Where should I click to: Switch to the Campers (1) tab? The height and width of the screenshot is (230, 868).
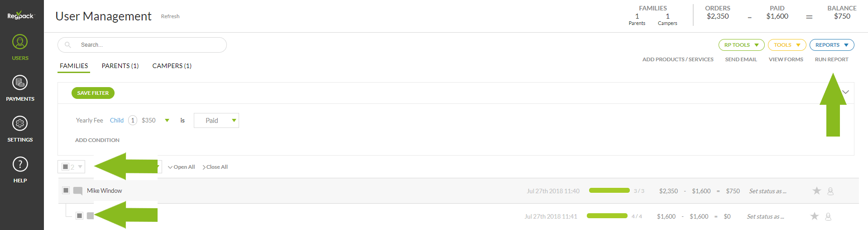tap(172, 66)
